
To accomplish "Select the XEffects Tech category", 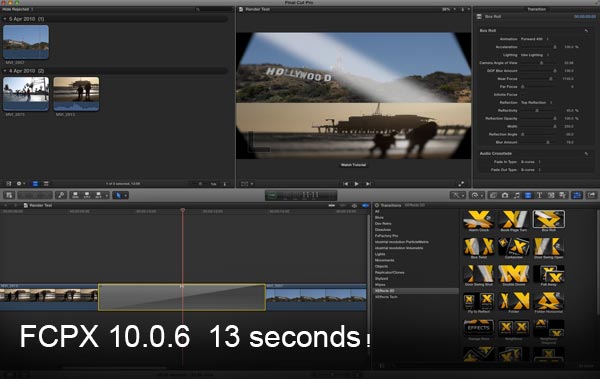I will pos(386,297).
